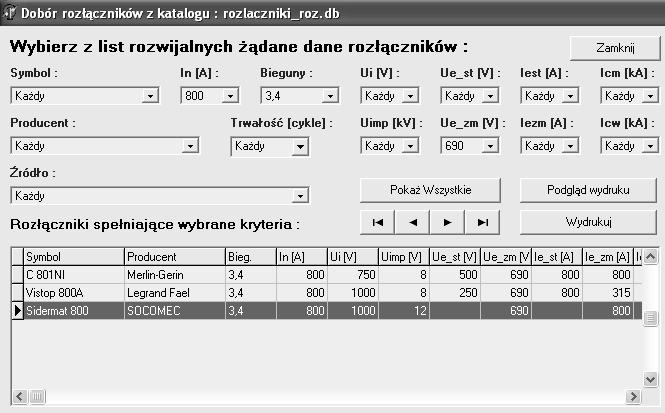665x413 pixels.
Task: Click the Ui [V] column header
Action: tap(353, 257)
